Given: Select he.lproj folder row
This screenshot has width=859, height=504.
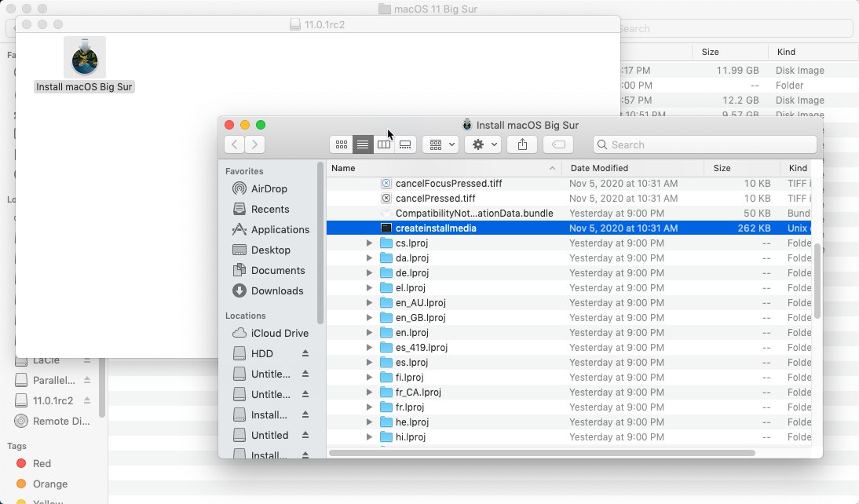Looking at the screenshot, I should [x=568, y=422].
